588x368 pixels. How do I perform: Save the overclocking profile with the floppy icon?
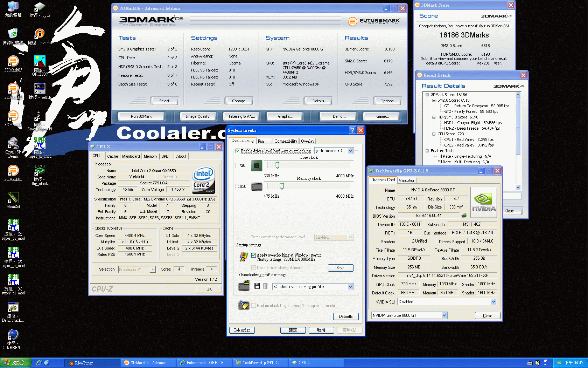pos(257,286)
